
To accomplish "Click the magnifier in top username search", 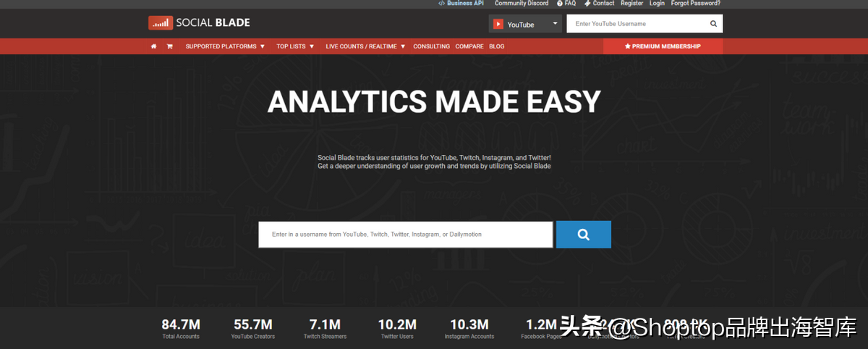I will point(713,24).
